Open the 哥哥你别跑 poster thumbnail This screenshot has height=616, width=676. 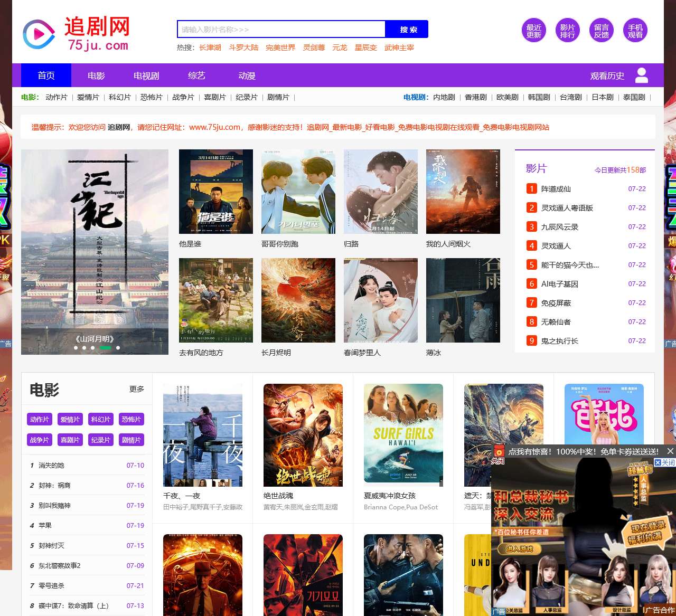point(298,192)
